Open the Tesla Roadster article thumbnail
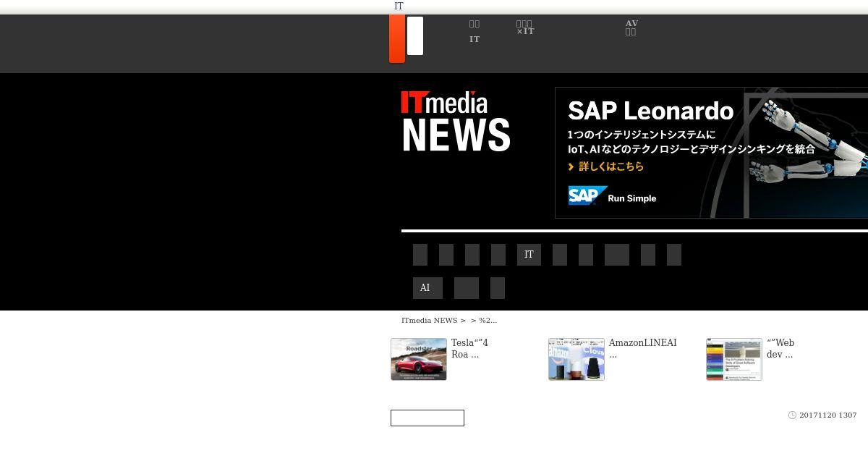Image resolution: width=868 pixels, height=456 pixels. click(419, 359)
